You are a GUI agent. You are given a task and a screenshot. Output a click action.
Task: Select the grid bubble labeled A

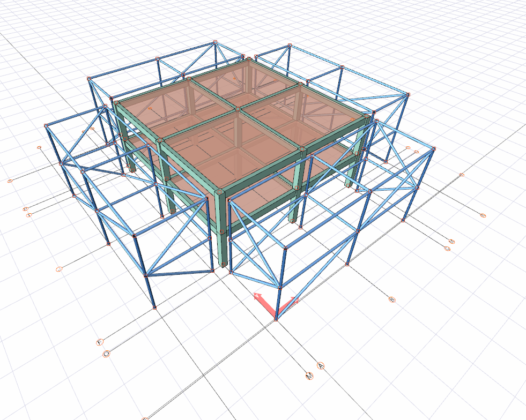pyautogui.click(x=321, y=366)
